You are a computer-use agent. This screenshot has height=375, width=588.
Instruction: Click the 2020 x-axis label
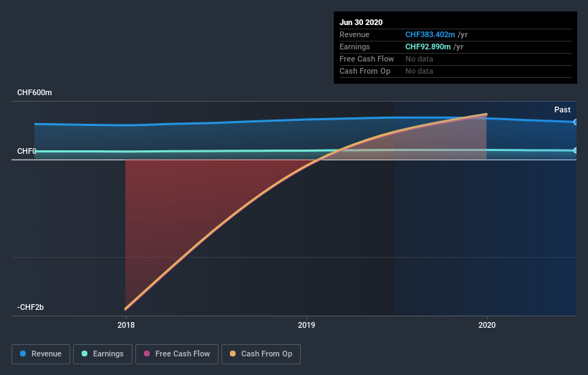pyautogui.click(x=487, y=325)
